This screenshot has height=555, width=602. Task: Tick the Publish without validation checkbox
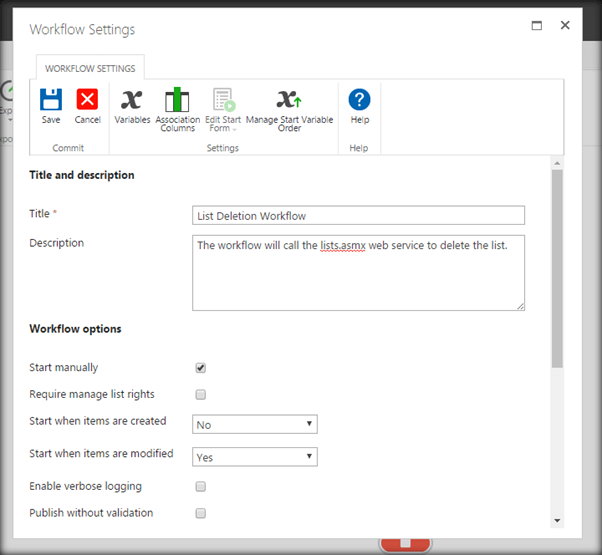[201, 513]
